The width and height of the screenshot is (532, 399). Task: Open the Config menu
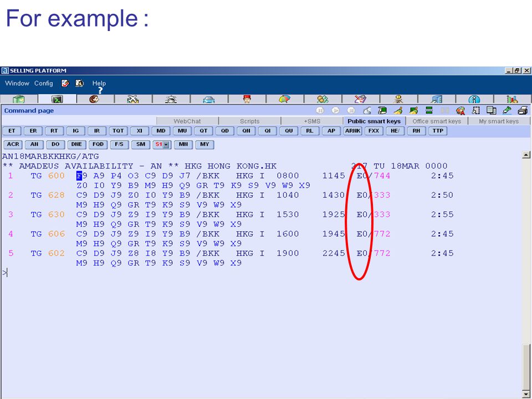coord(43,83)
